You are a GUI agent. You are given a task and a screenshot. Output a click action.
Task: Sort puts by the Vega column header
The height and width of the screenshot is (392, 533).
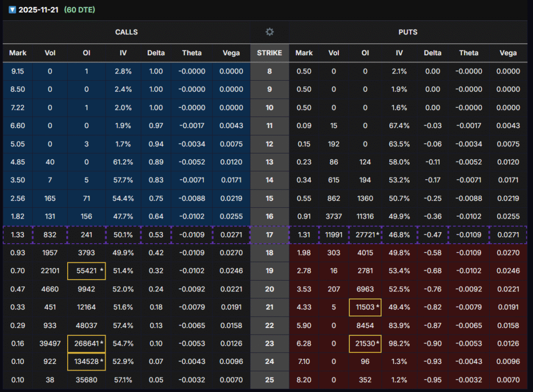pos(508,53)
